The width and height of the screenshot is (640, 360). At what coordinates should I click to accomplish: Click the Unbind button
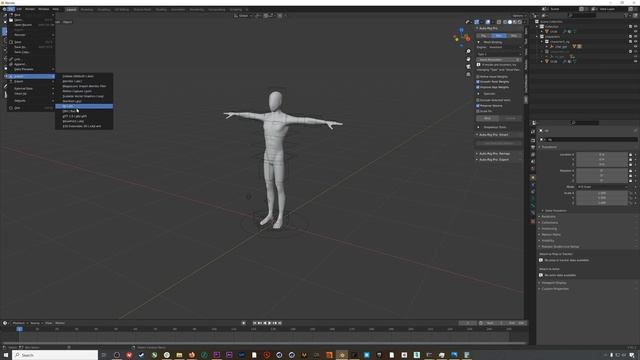[x=510, y=118]
